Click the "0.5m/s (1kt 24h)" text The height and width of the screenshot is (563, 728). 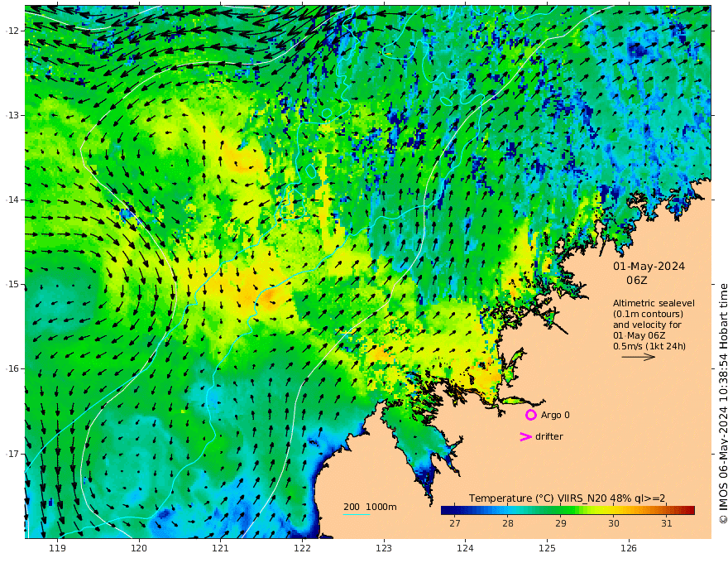(649, 346)
